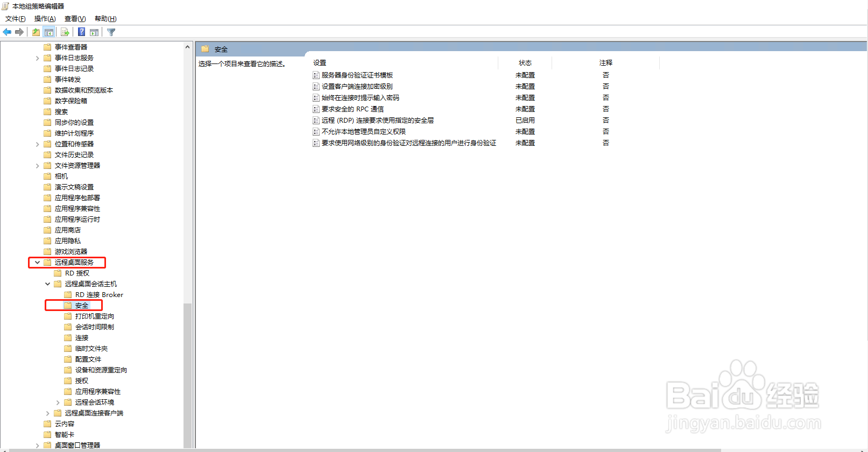Expand the 远程桌面连接客户端 tree node
Image resolution: width=868 pixels, height=452 pixels.
(47, 413)
